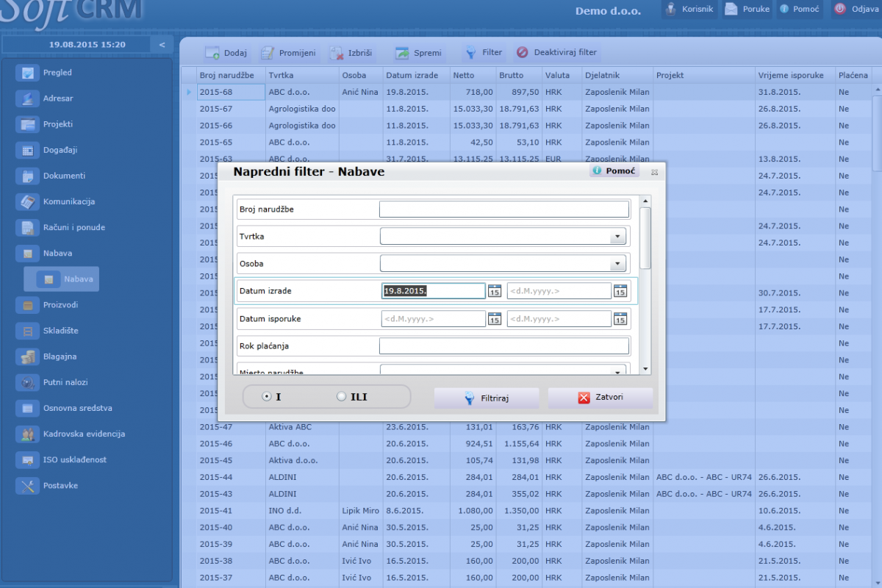Click the Promijeni toolbar button
Screen dimensions: 882x588
(288, 53)
